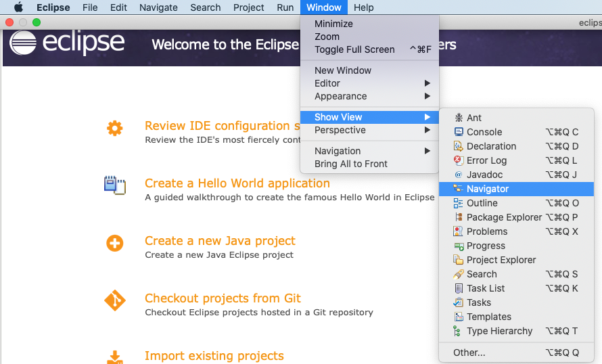The height and width of the screenshot is (364, 602).
Task: Open the Edit menu
Action: coord(118,7)
